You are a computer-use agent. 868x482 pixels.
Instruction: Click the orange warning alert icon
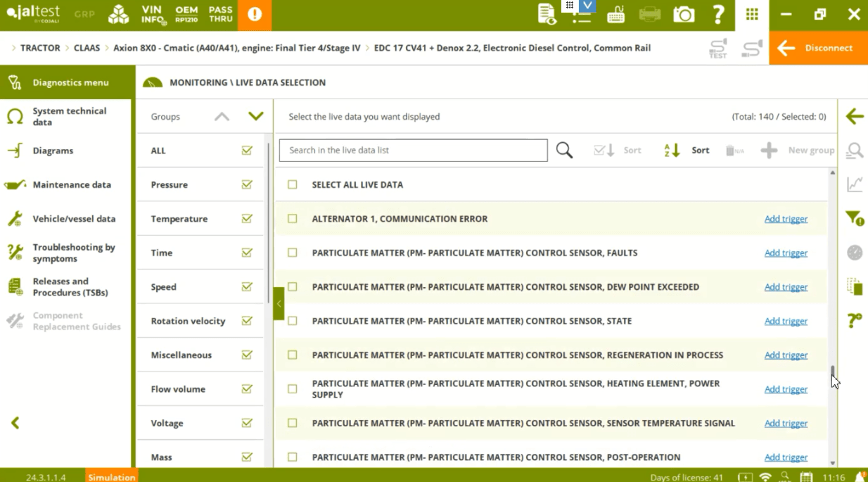point(255,15)
